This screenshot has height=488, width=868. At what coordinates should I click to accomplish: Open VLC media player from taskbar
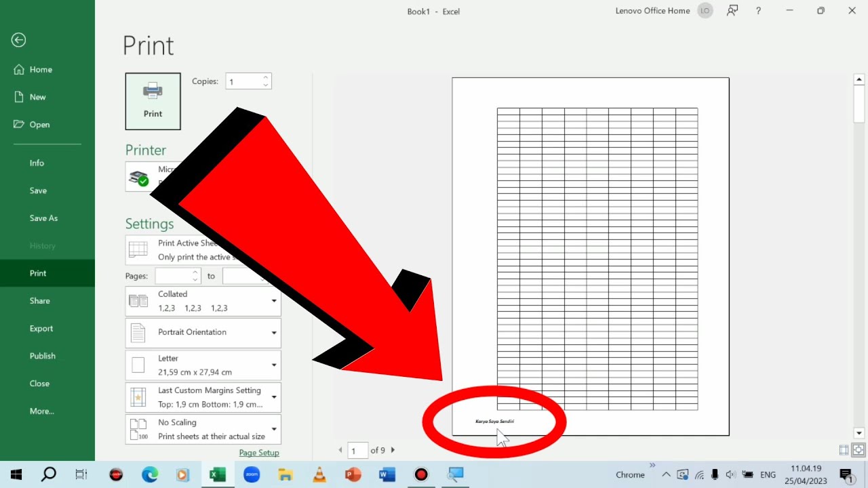click(319, 474)
